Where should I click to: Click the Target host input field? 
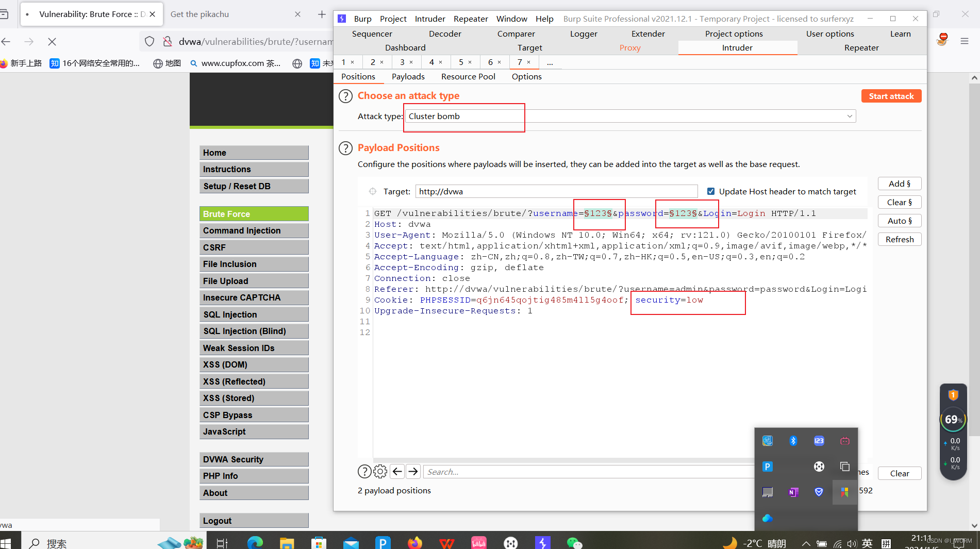(x=556, y=191)
